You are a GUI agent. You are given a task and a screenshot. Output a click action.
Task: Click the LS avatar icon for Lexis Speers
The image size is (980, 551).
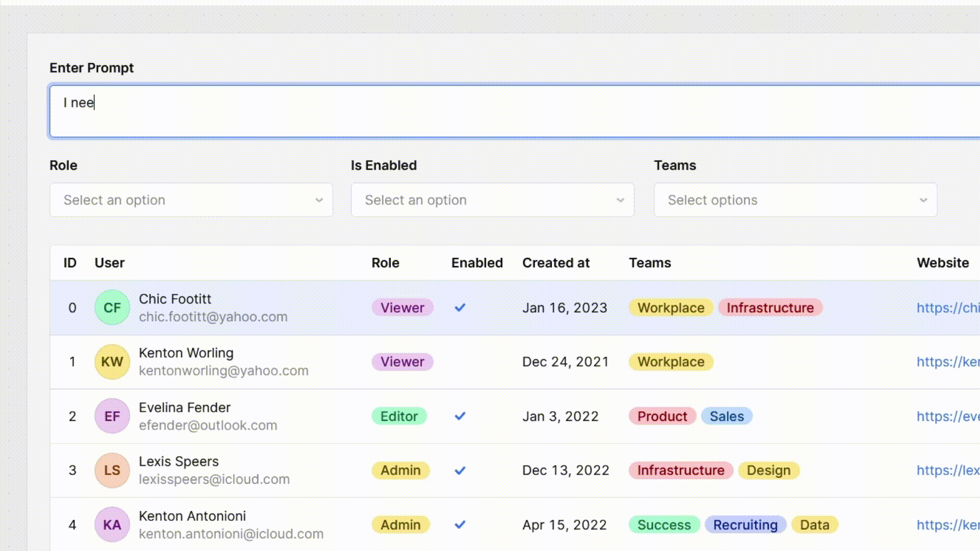[112, 469]
